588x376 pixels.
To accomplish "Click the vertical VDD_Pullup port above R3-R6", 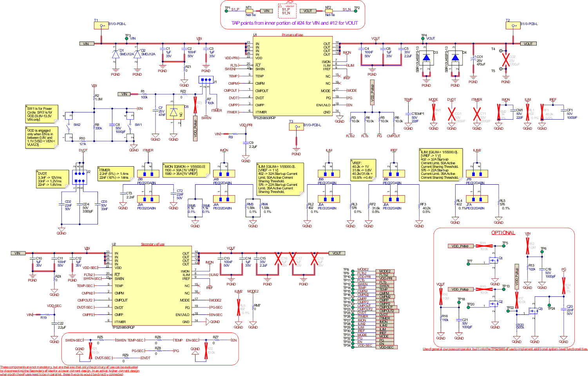I will (372, 92).
